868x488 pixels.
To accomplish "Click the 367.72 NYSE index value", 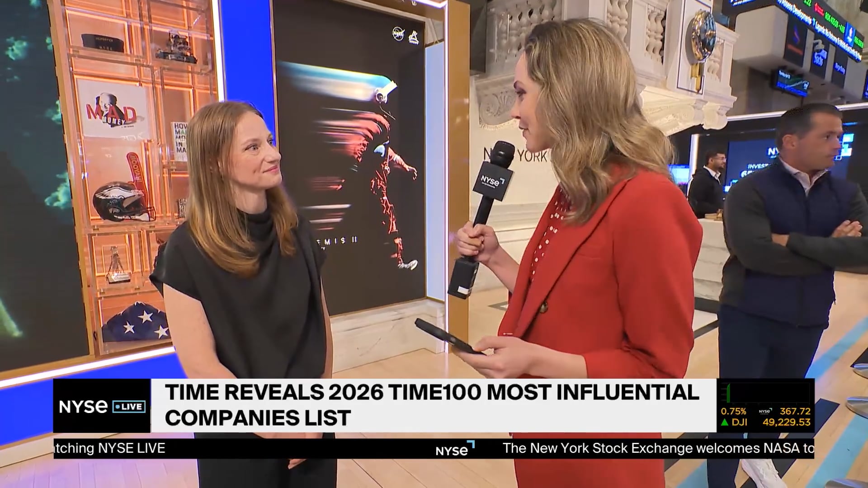I will pyautogui.click(x=795, y=411).
